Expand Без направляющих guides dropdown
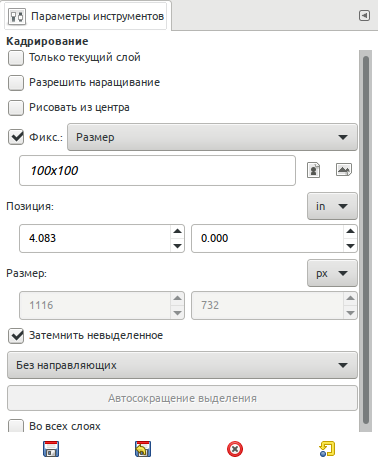This screenshot has width=378, height=466. pyautogui.click(x=182, y=365)
